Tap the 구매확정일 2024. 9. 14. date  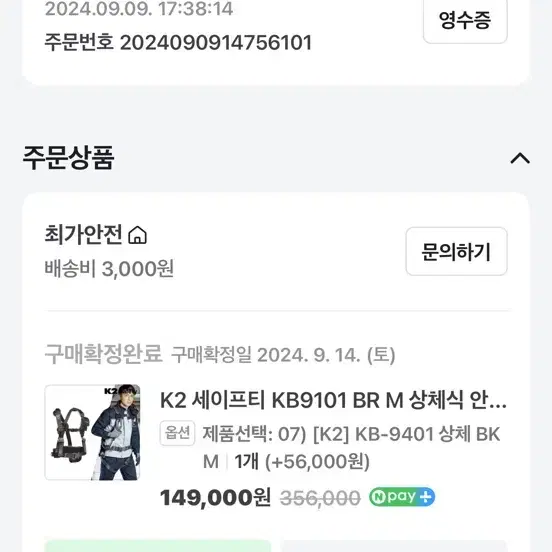click(283, 355)
